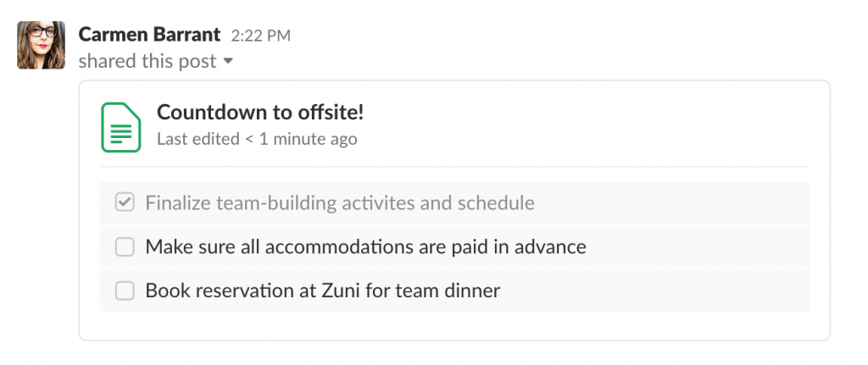Select the 'Make sure all accommodations' item text
This screenshot has width=868, height=365.
[x=366, y=246]
